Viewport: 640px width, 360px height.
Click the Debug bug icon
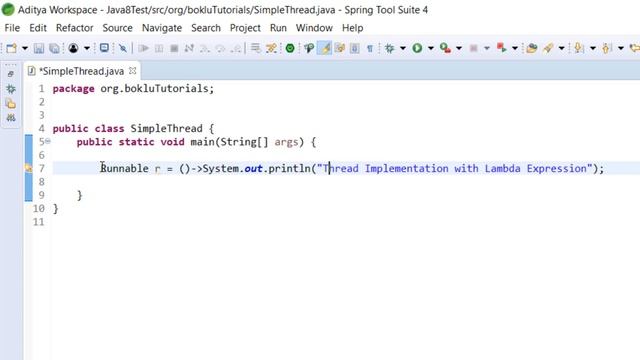389,49
